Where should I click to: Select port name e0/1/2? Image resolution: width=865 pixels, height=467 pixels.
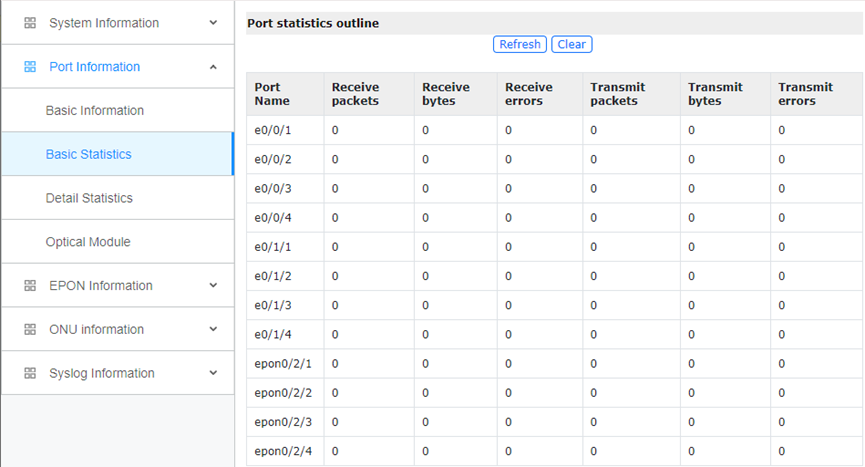[273, 276]
